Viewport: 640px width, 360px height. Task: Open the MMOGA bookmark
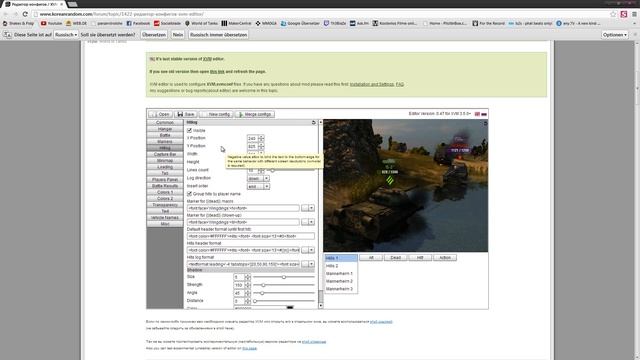pyautogui.click(x=266, y=24)
